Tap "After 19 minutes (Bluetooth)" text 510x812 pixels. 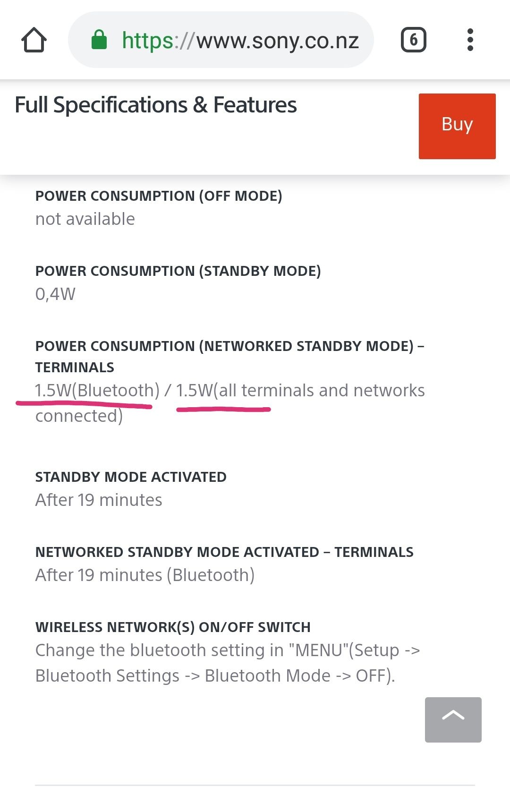click(x=145, y=575)
